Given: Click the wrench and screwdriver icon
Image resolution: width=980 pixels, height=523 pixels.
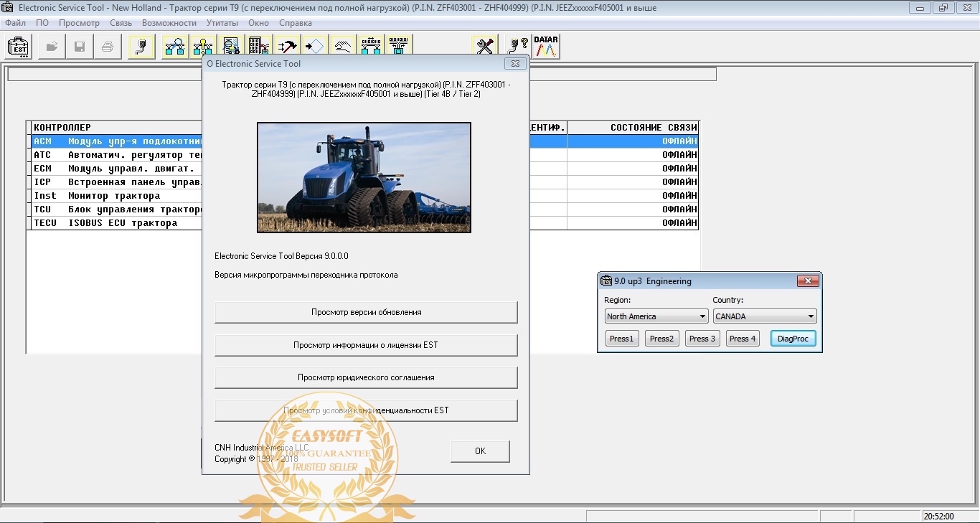Looking at the screenshot, I should coord(486,47).
